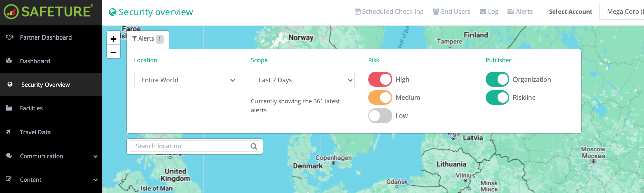Click the Log envelope icon
644x193 pixels.
pyautogui.click(x=483, y=12)
